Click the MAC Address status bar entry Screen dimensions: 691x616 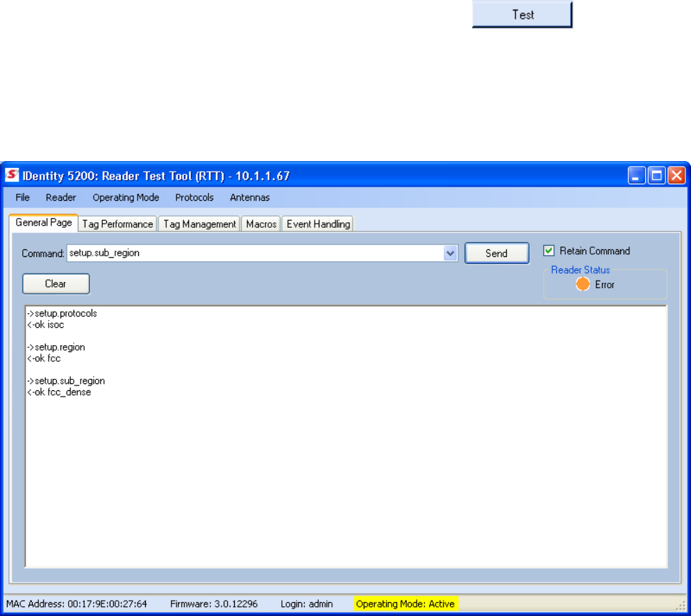(76, 603)
